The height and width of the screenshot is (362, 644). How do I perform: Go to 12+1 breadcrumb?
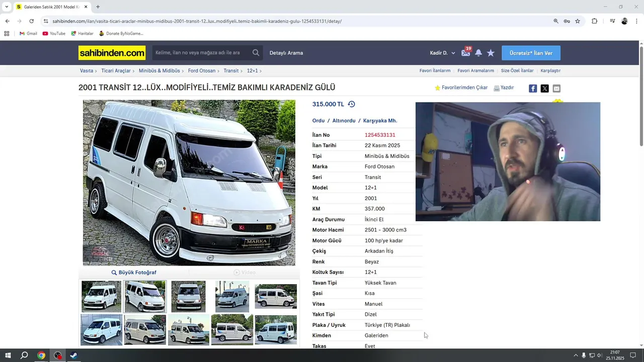pyautogui.click(x=252, y=71)
